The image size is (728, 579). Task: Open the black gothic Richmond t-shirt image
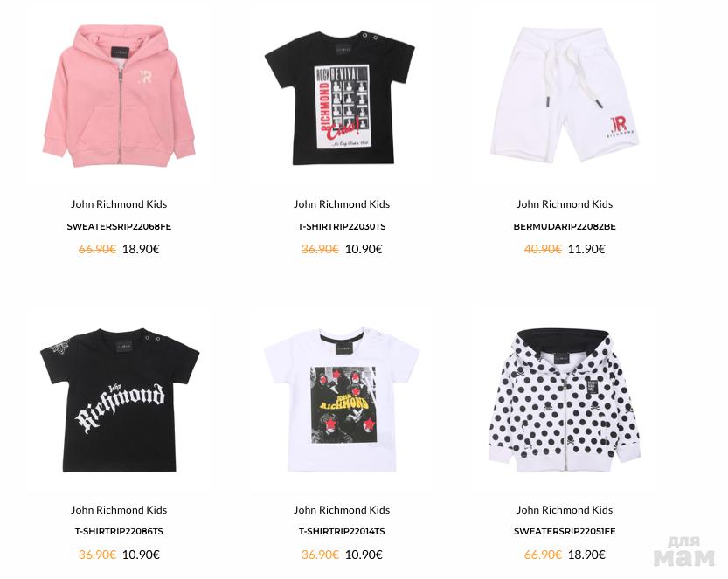point(120,400)
